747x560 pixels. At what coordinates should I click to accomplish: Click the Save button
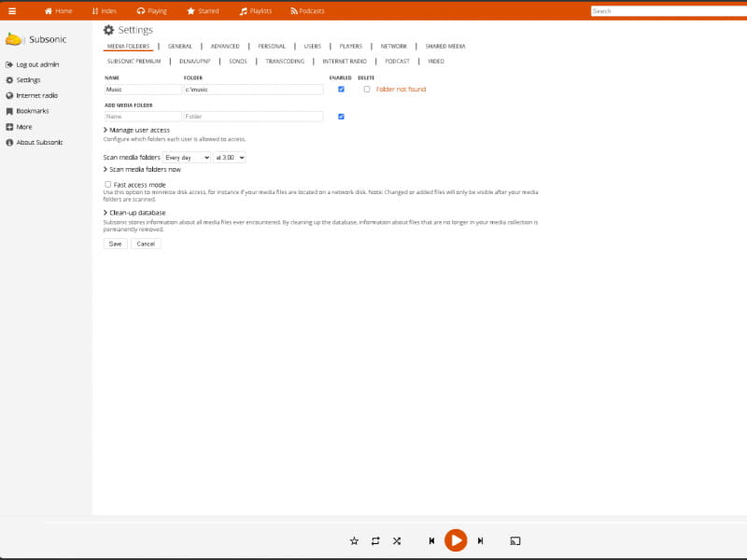coord(115,244)
